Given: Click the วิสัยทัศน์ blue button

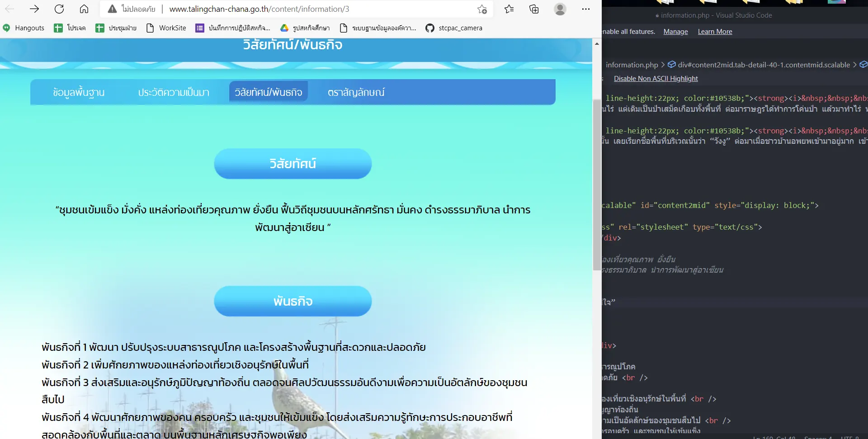Looking at the screenshot, I should tap(293, 164).
